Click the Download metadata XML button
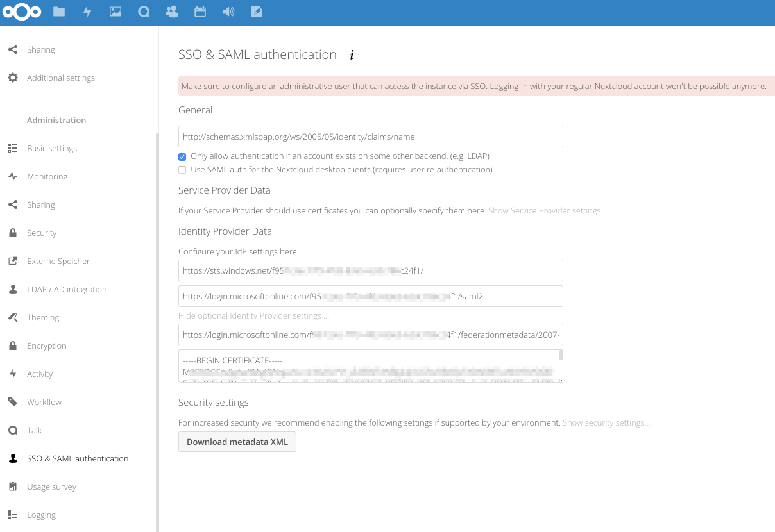 point(237,442)
